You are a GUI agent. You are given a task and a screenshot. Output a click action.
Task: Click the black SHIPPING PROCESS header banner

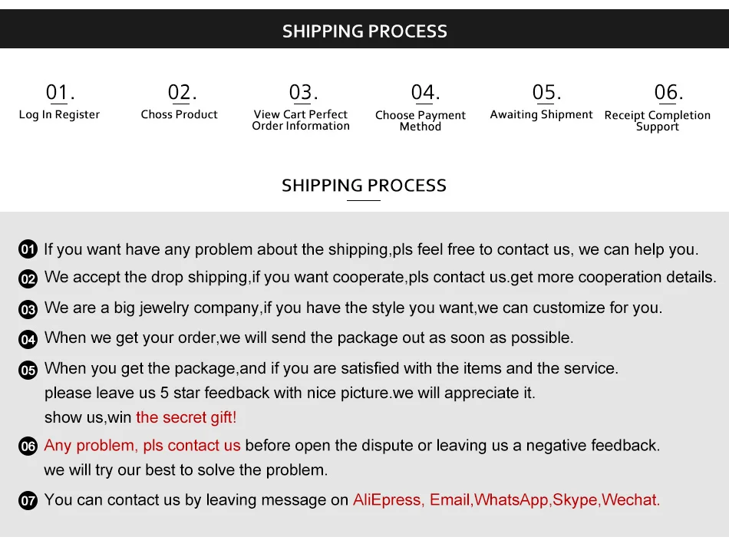coord(364,31)
